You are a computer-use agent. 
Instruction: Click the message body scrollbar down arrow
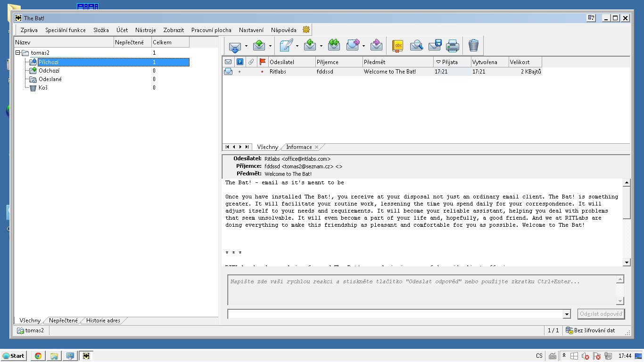tap(627, 263)
